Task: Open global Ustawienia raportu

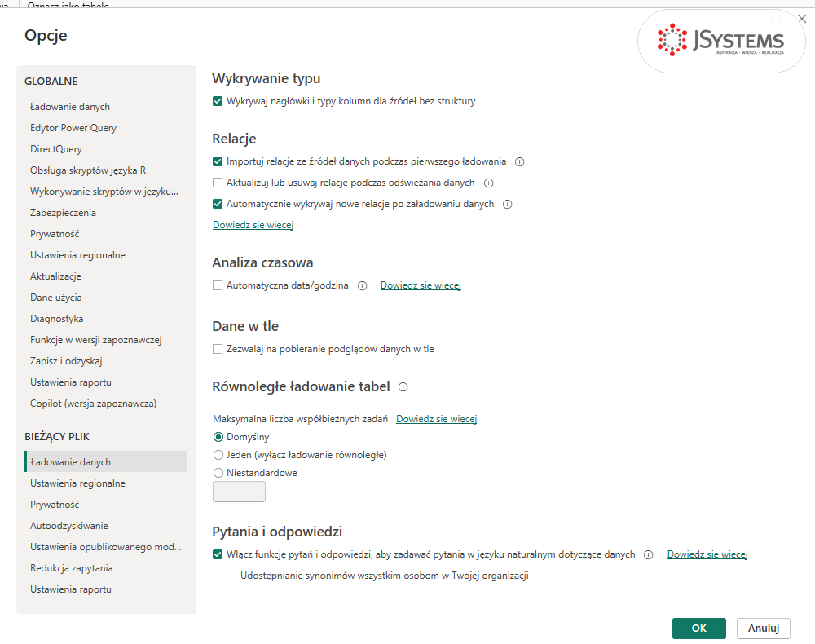Action: point(106,382)
